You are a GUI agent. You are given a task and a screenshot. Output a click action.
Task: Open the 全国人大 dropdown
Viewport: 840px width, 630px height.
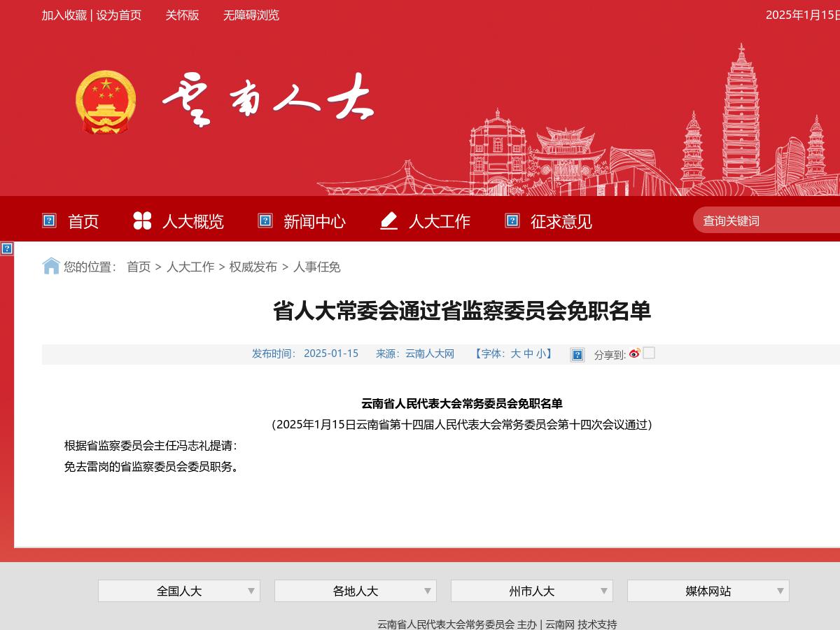tap(178, 591)
